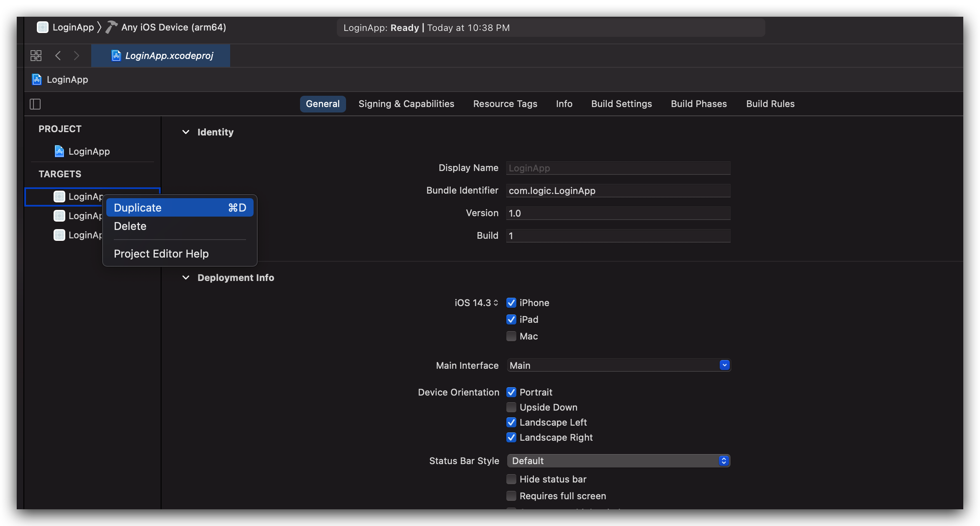Viewport: 980px width, 526px height.
Task: Click the Build number field
Action: point(618,236)
